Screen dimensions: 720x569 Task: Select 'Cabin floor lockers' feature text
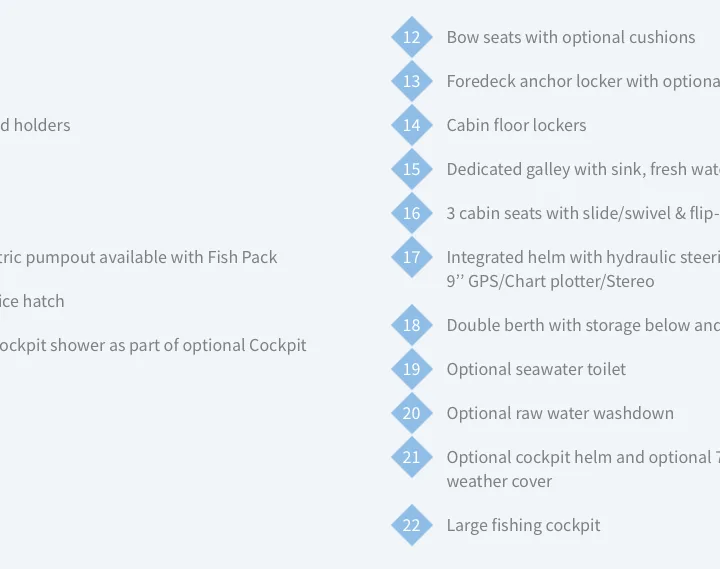pos(516,125)
